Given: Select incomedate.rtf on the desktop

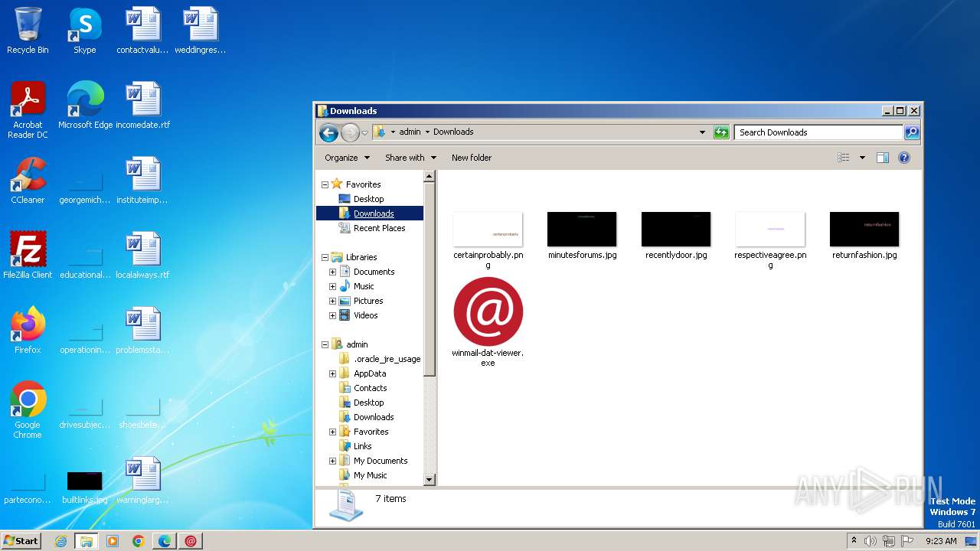Looking at the screenshot, I should [143, 106].
